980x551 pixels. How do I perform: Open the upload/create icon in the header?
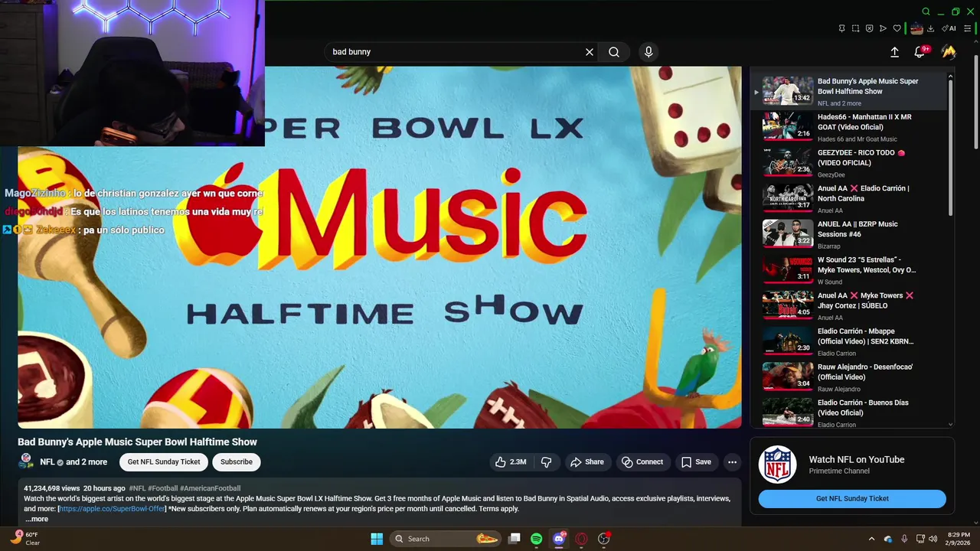(x=894, y=52)
